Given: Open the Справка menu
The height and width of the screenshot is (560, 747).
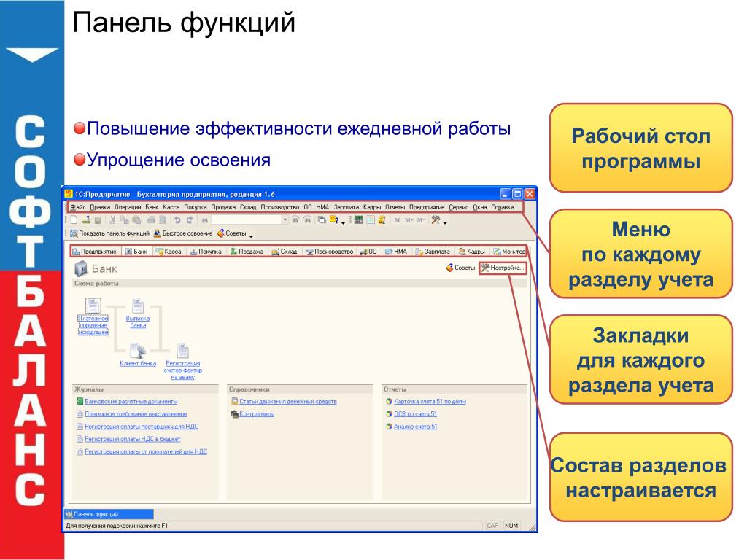Looking at the screenshot, I should click(503, 207).
